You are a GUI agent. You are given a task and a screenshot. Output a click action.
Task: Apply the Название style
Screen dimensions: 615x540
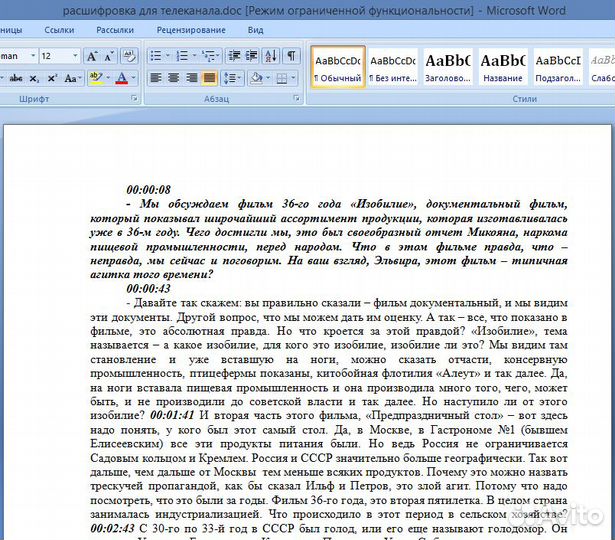click(502, 67)
